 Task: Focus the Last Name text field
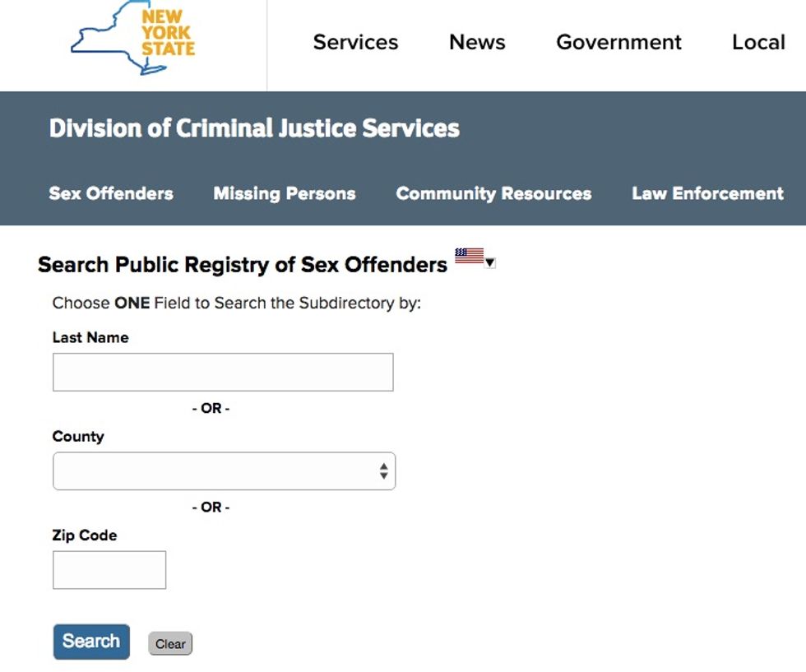pos(223,373)
